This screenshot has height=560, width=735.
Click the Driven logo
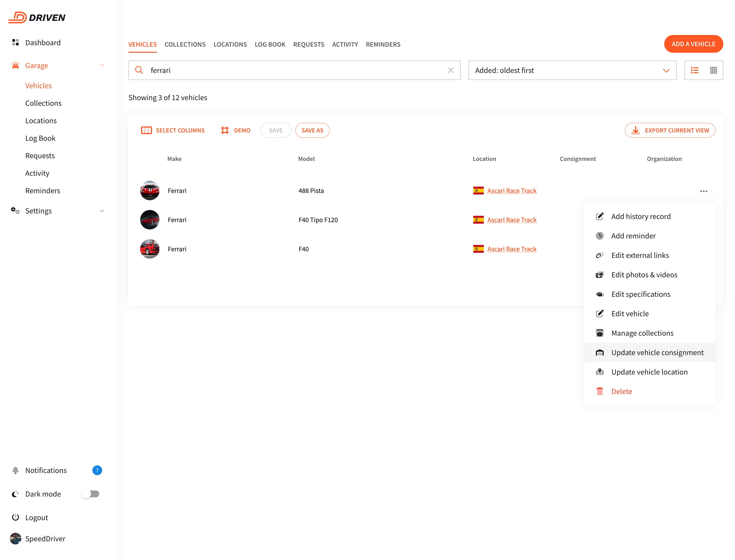point(37,17)
